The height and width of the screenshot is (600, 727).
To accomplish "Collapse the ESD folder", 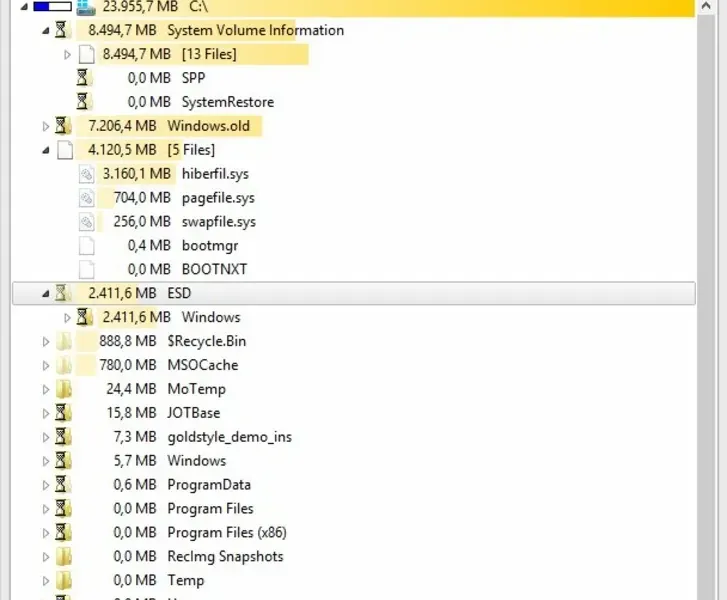I will tap(45, 294).
